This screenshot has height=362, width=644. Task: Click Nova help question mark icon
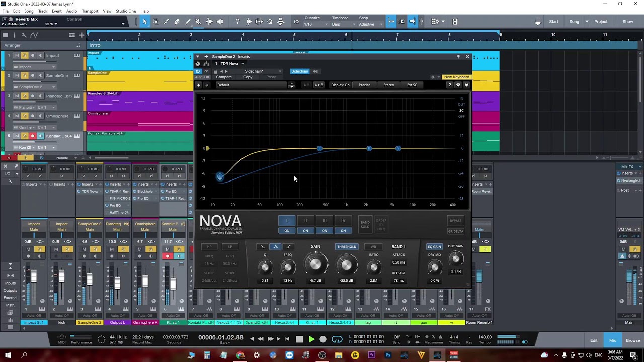click(449, 85)
